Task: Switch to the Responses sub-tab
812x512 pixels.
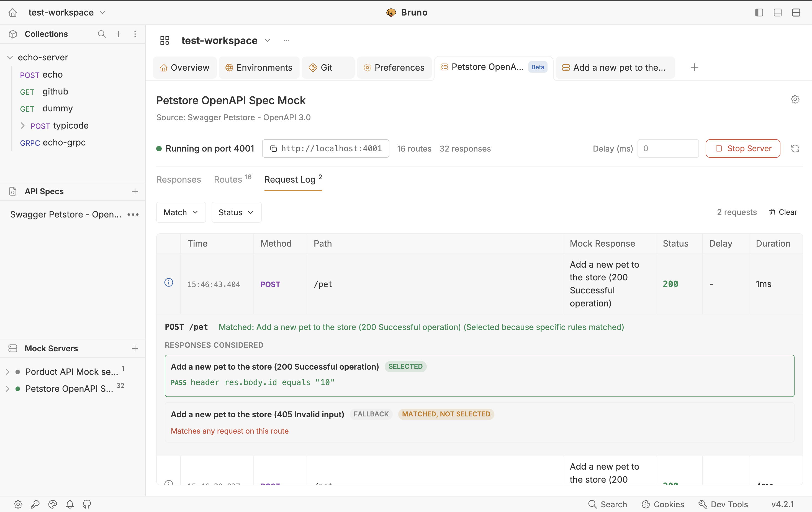Action: pos(178,180)
